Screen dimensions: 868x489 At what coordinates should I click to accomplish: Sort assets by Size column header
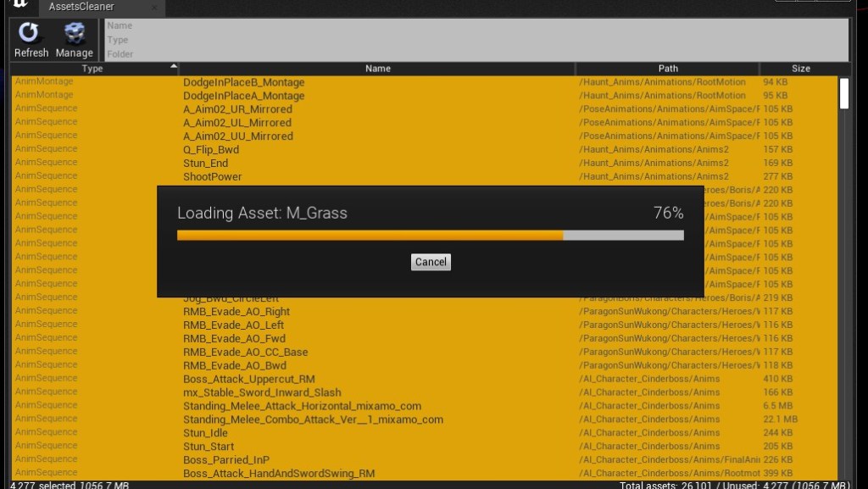pos(800,69)
